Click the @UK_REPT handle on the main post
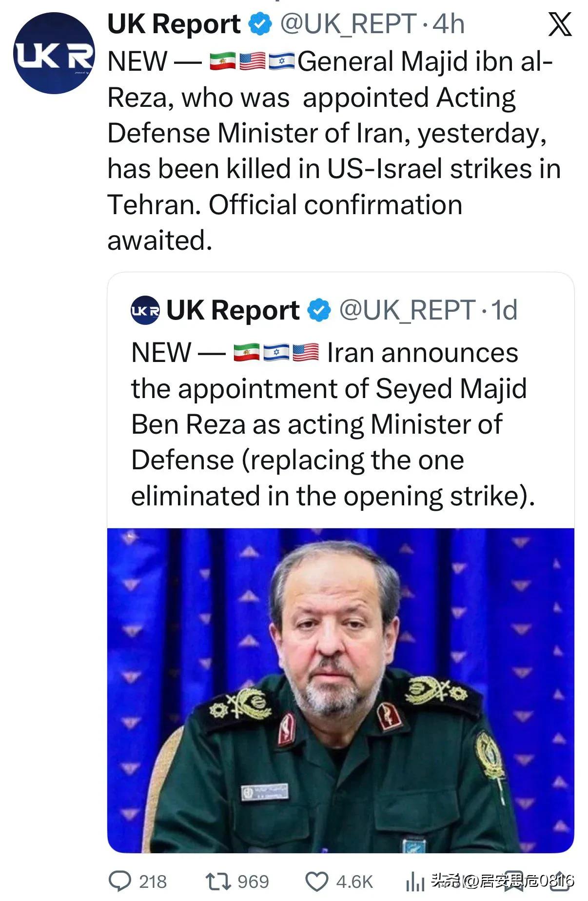 tap(348, 24)
